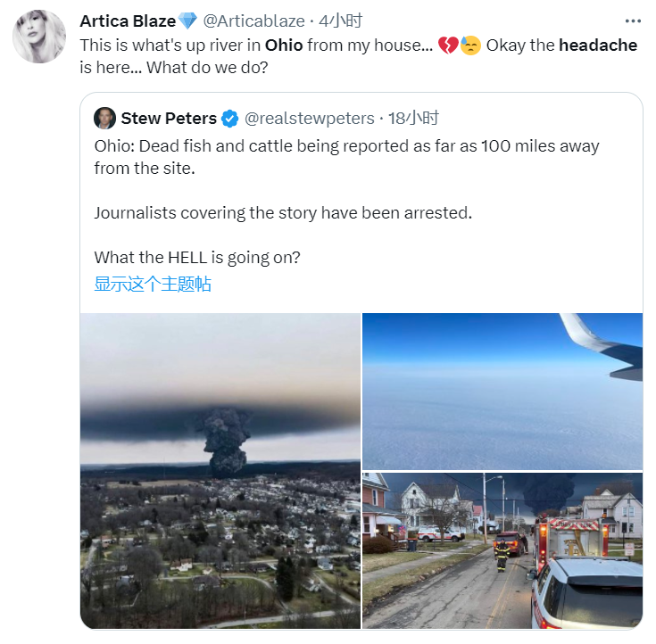Click the sad face emoji

[x=470, y=45]
